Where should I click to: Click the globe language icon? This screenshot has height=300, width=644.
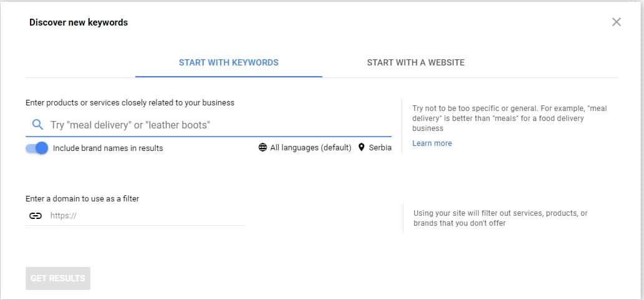pos(262,148)
